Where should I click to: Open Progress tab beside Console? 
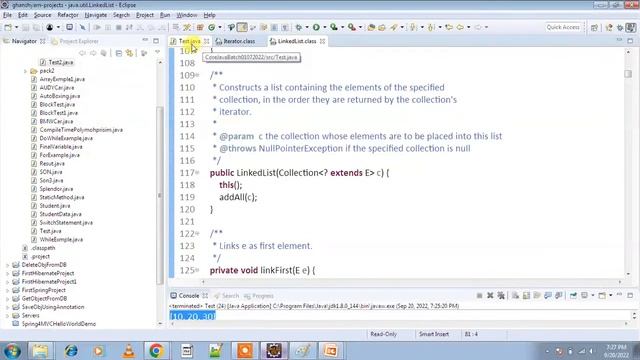(x=259, y=296)
